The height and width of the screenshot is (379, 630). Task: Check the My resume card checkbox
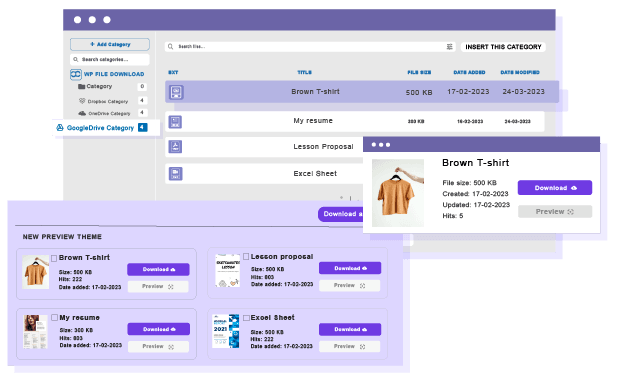[x=54, y=318]
